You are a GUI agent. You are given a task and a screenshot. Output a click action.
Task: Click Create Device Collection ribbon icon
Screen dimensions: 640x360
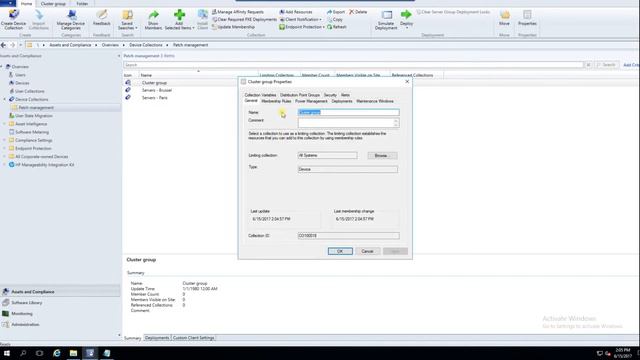point(13,19)
